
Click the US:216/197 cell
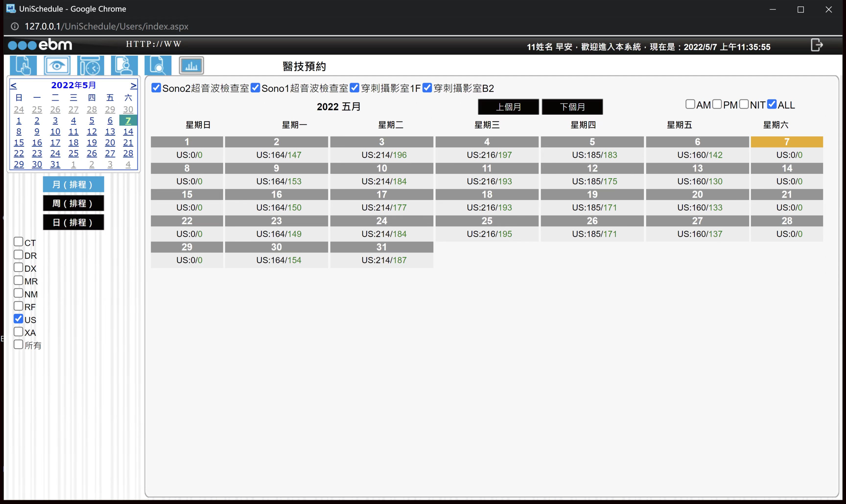pos(489,155)
